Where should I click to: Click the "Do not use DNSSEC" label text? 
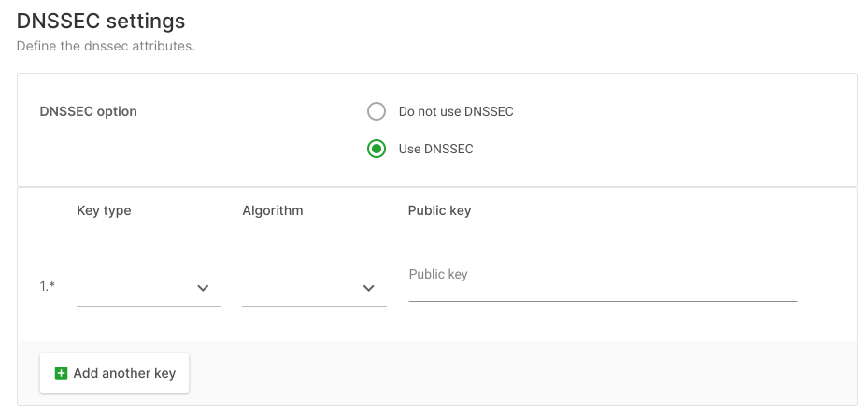(456, 112)
